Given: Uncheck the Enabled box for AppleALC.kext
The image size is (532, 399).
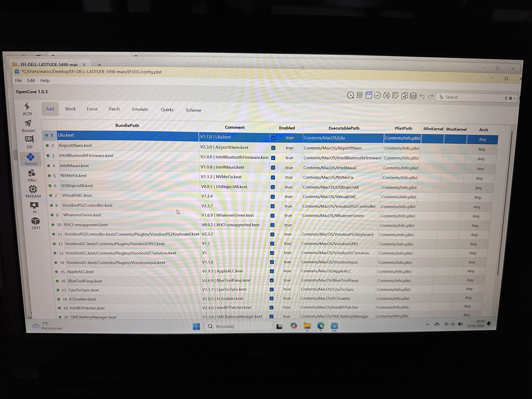Looking at the screenshot, I should point(272,271).
